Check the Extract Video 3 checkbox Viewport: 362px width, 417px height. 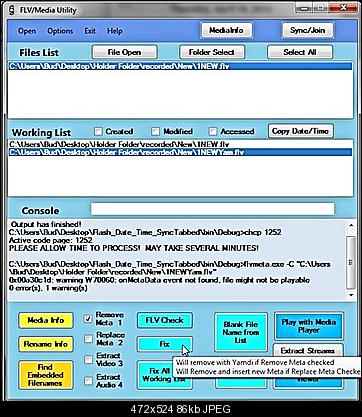tap(88, 360)
